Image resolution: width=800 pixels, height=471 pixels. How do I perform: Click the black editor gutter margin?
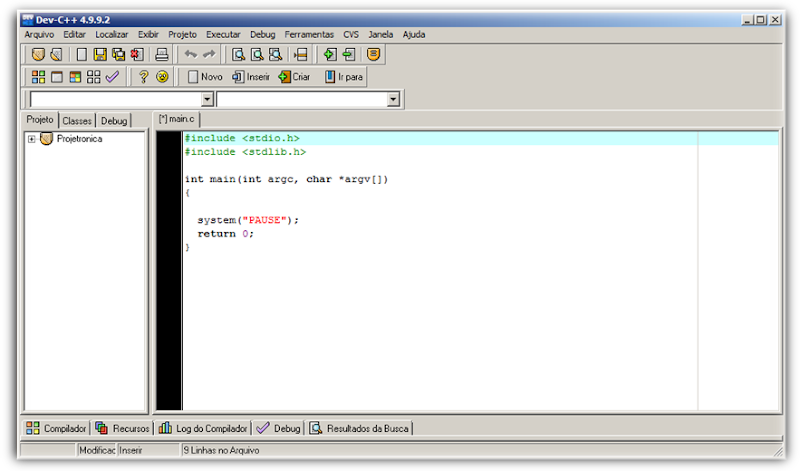coord(169,270)
